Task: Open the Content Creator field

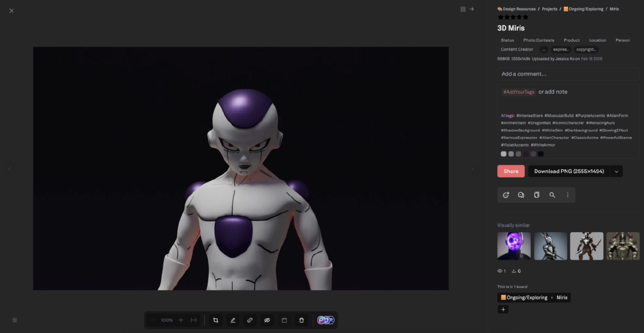Action: point(517,50)
